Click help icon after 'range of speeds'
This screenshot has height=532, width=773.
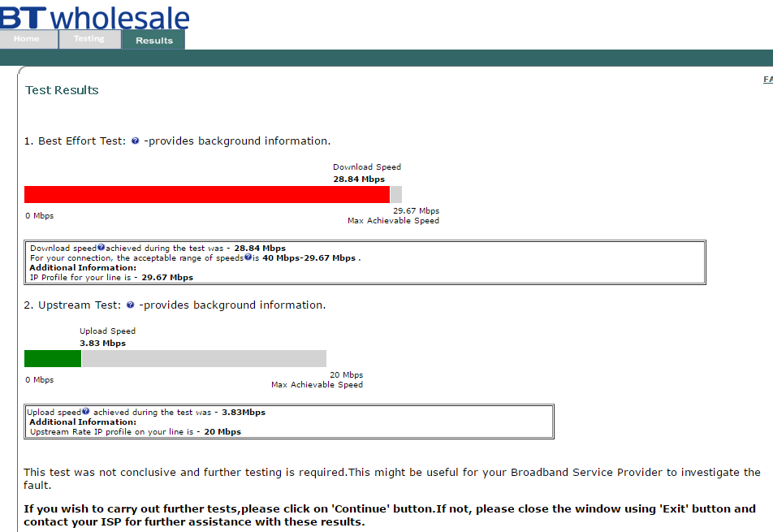(248, 257)
